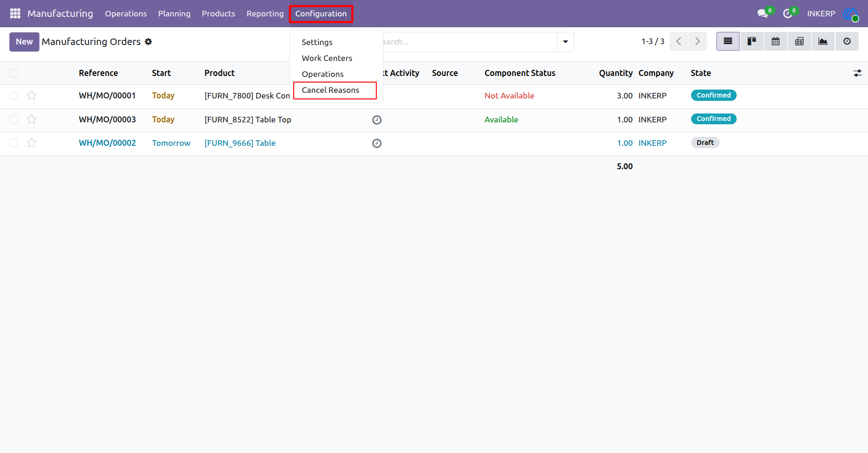Image resolution: width=868 pixels, height=453 pixels.
Task: Click the Draft state badge
Action: pyautogui.click(x=705, y=143)
